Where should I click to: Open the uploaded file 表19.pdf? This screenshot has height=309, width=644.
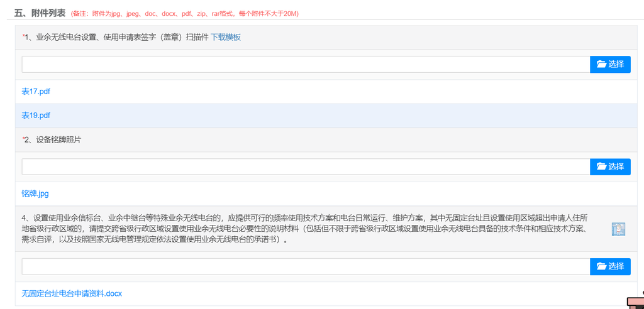tap(36, 116)
